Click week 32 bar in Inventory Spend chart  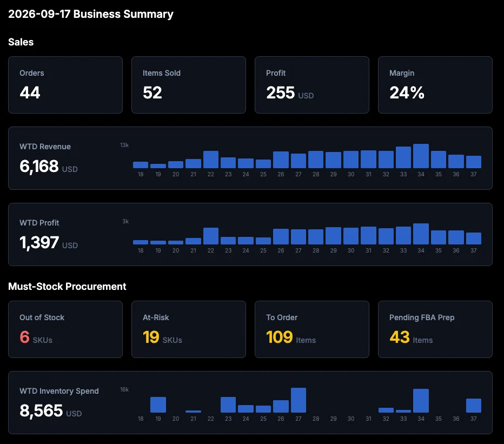point(386,410)
